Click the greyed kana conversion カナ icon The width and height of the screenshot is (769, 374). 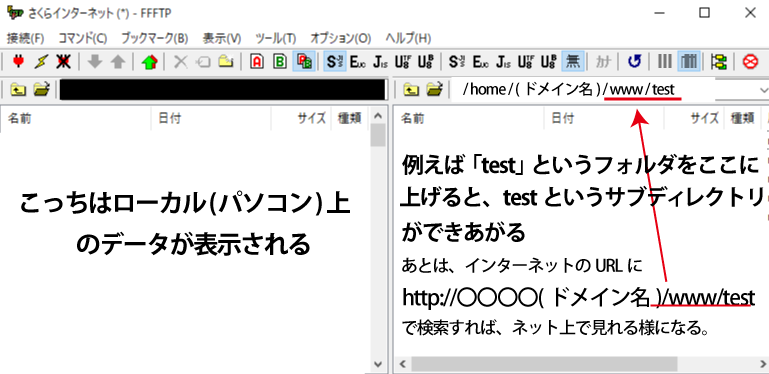pos(604,62)
